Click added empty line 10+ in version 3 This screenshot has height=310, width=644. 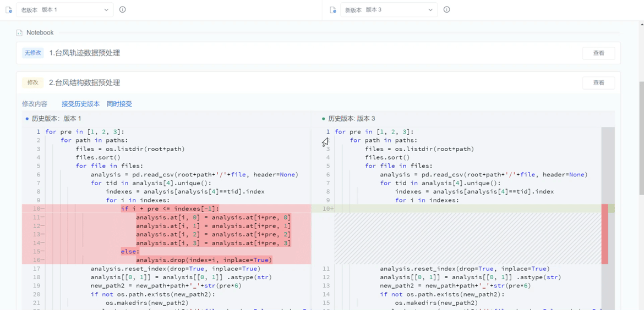click(x=467, y=209)
